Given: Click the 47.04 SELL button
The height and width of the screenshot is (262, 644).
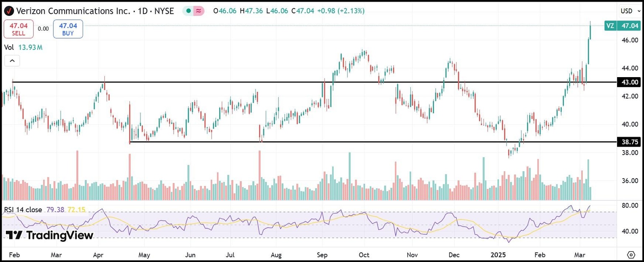Looking at the screenshot, I should click(18, 29).
